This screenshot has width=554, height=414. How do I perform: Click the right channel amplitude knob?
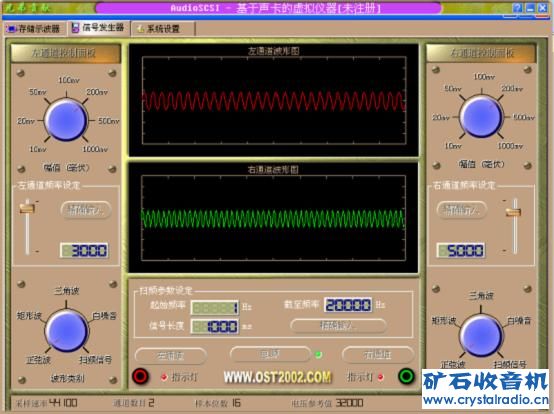tap(481, 117)
